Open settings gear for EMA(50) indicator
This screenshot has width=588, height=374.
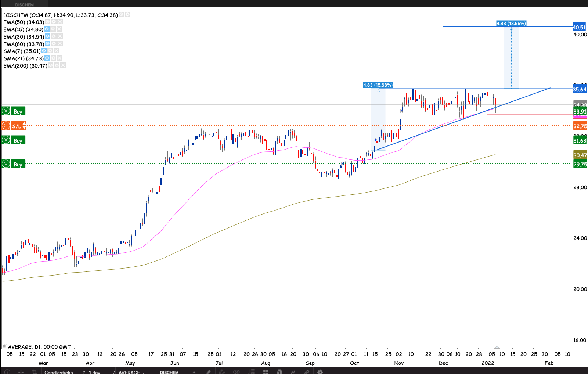coord(54,22)
